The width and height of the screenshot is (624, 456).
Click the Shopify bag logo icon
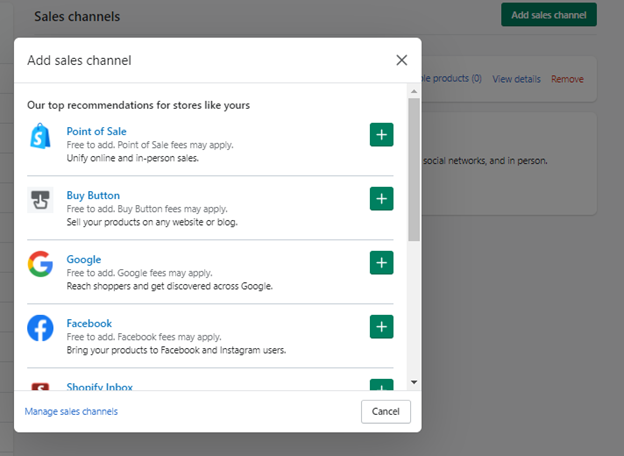click(x=40, y=136)
